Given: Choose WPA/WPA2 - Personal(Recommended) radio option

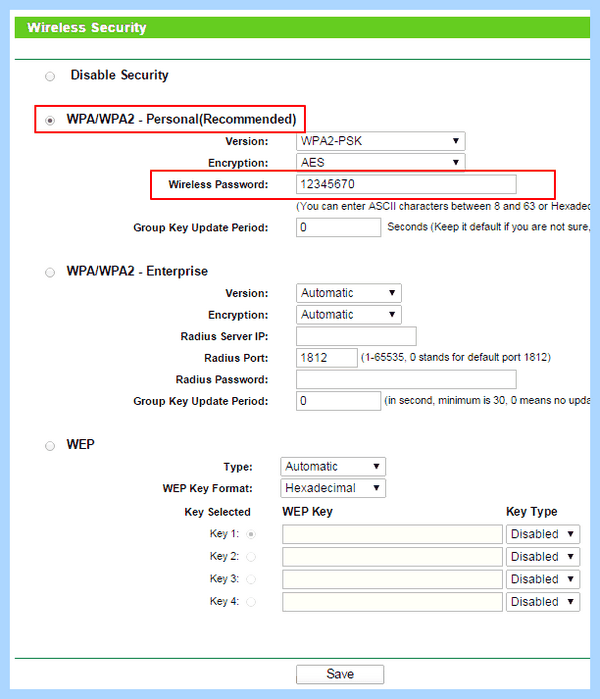Looking at the screenshot, I should pyautogui.click(x=50, y=120).
